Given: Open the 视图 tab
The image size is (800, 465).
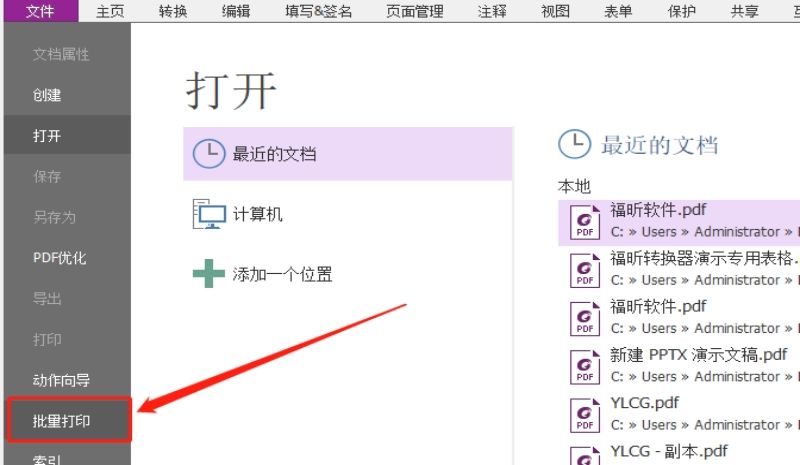Looking at the screenshot, I should pyautogui.click(x=555, y=11).
